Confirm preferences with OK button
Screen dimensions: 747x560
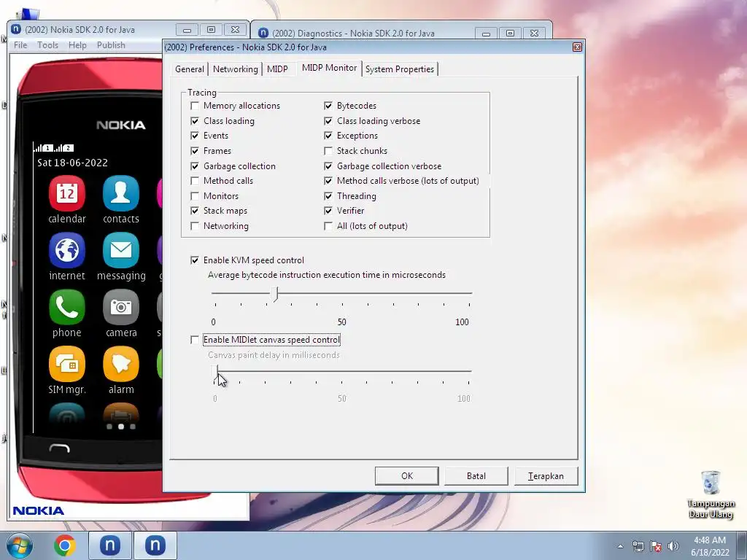407,476
